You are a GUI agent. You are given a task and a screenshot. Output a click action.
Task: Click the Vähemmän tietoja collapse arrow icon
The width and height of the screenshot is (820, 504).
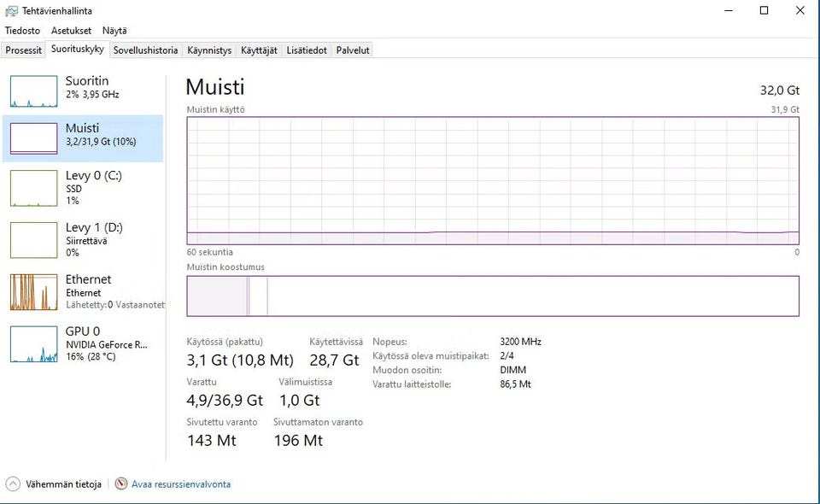[13, 484]
